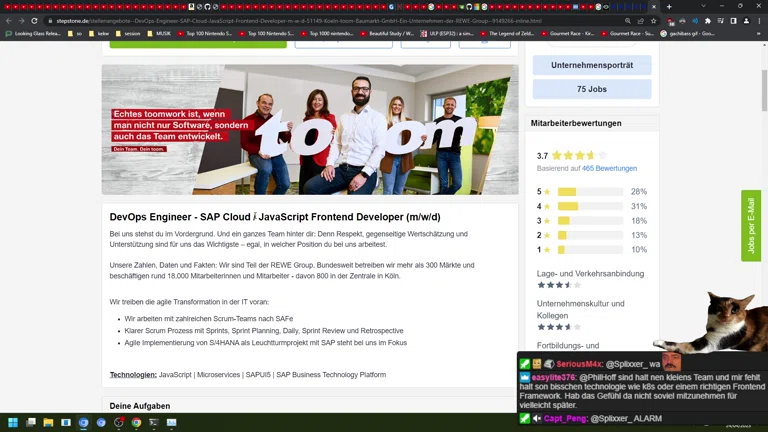Click the '75 Jobs' button
Image resolution: width=768 pixels, height=432 pixels.
tap(591, 89)
